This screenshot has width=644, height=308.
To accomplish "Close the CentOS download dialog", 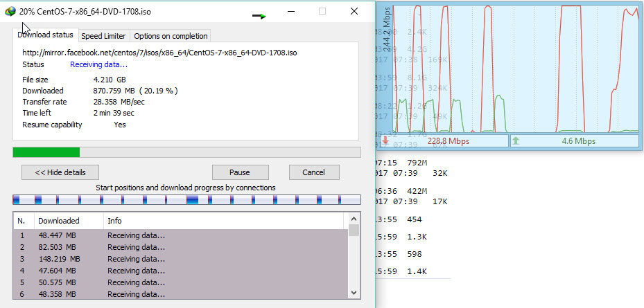I will pos(354,11).
